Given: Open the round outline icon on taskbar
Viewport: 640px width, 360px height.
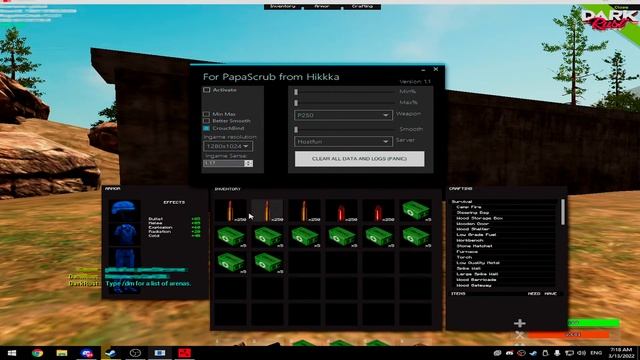Looking at the screenshot, I should click(135, 353).
